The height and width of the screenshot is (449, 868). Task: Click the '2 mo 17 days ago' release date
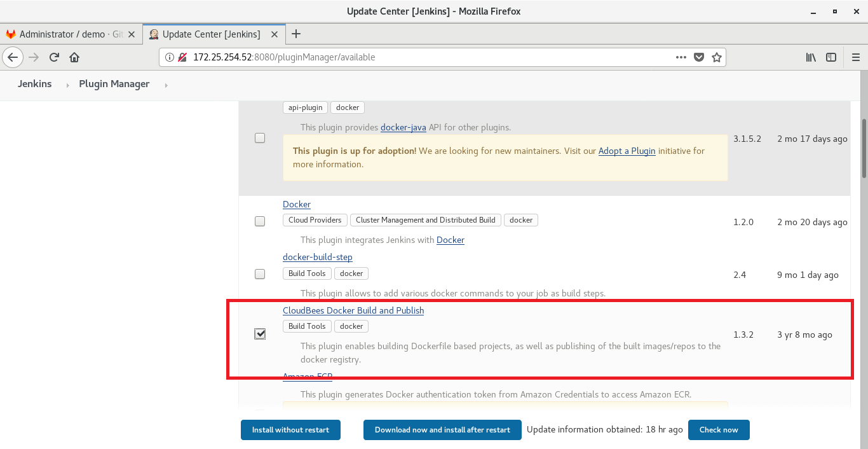pos(812,139)
